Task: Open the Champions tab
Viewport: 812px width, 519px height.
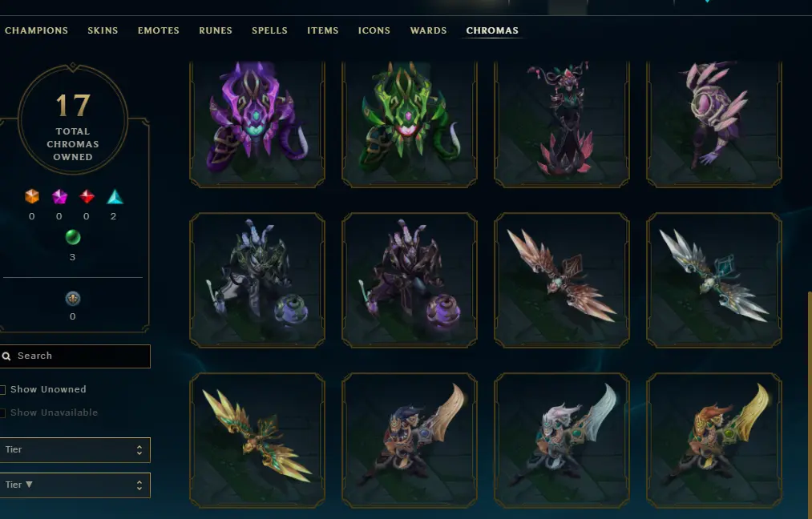Action: point(36,30)
